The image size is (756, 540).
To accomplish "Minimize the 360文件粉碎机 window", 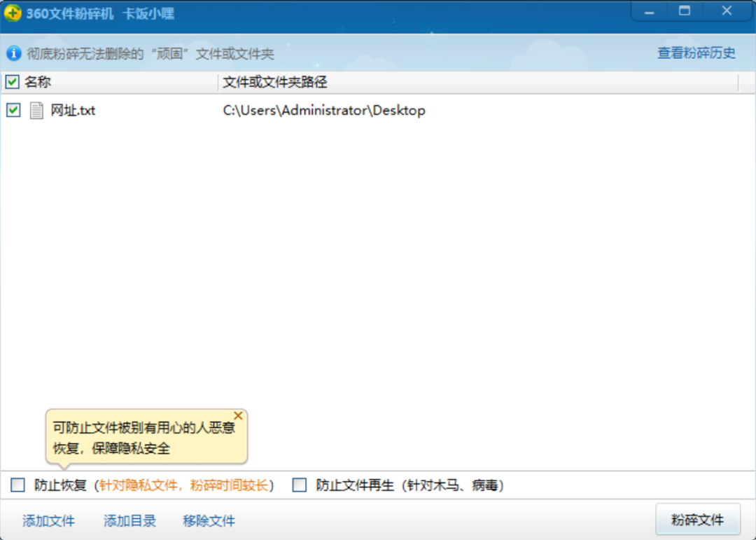I will tap(649, 12).
